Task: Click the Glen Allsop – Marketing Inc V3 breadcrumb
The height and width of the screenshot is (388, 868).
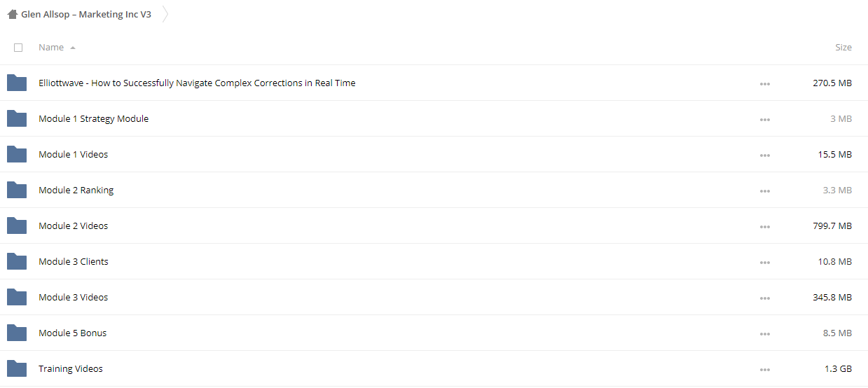Action: pyautogui.click(x=86, y=14)
